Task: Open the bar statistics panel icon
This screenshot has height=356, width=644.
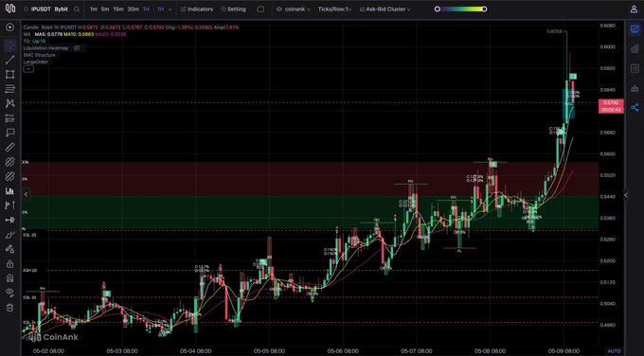Action: (635, 48)
